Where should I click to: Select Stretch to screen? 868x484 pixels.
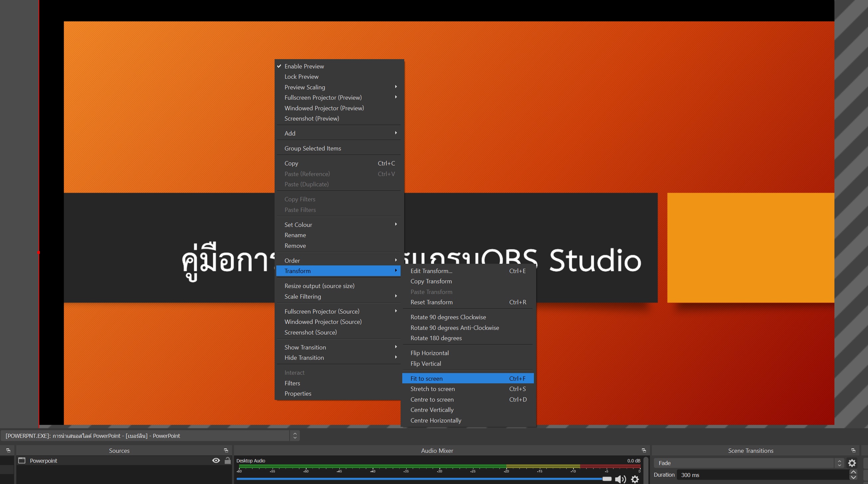coord(468,389)
